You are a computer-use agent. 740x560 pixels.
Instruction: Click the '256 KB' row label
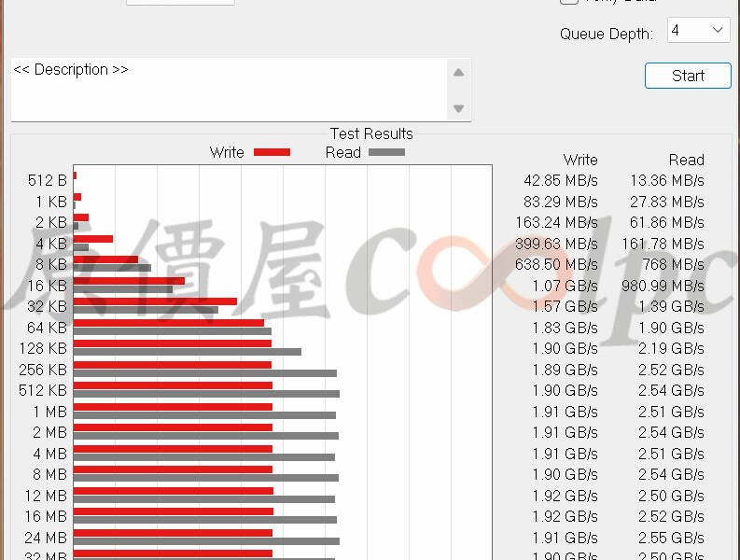tap(43, 370)
